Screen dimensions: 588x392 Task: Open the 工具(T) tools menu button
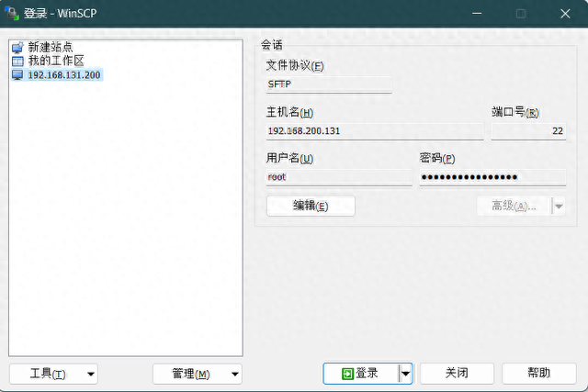point(53,374)
